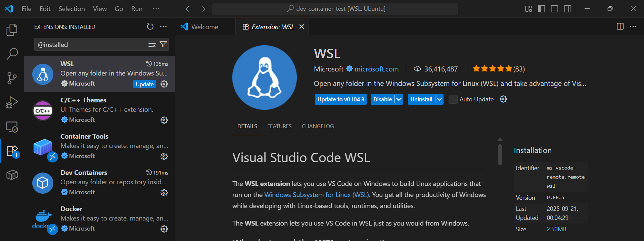Open the Remote Explorer view

[x=12, y=127]
